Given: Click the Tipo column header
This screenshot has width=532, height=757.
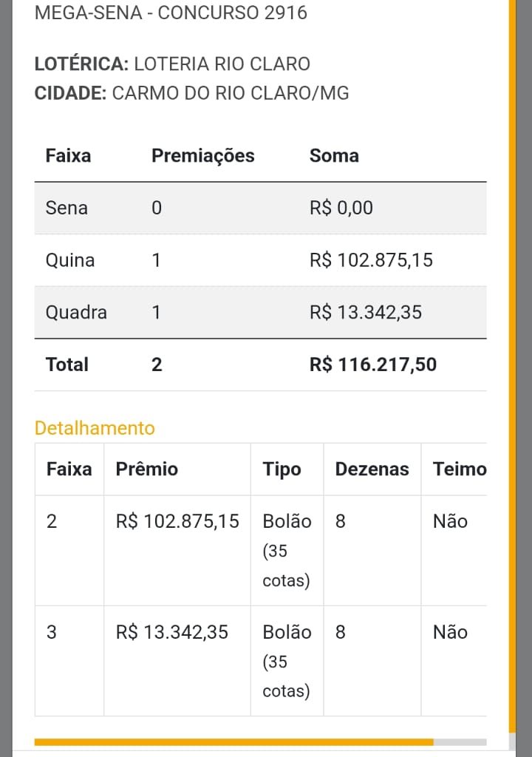Looking at the screenshot, I should (282, 469).
